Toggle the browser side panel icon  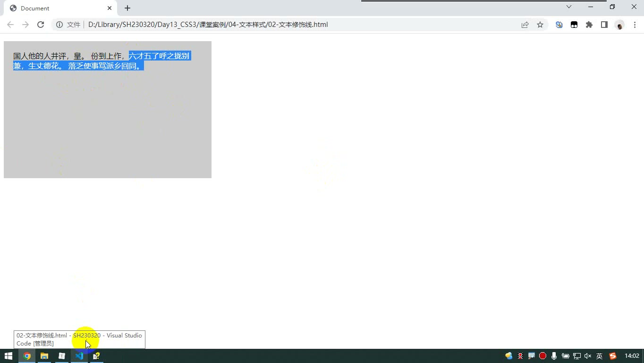coord(604,25)
